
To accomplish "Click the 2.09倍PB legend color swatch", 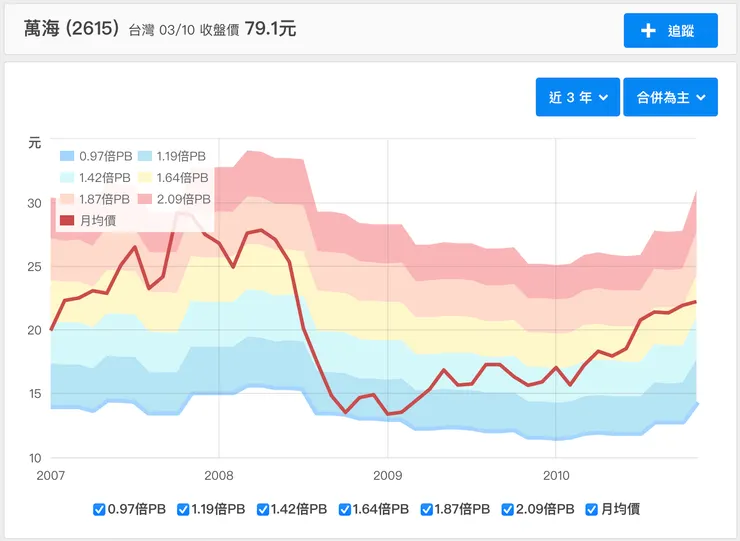I will [x=145, y=199].
